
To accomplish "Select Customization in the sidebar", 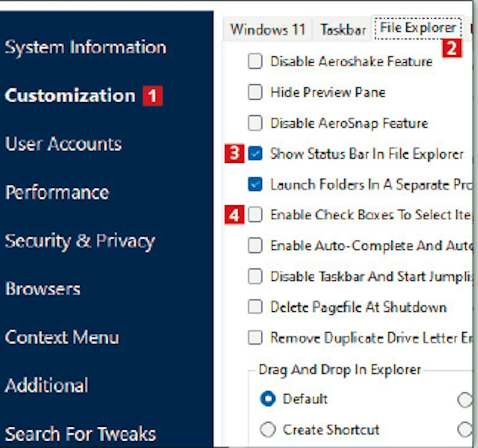I will click(70, 96).
